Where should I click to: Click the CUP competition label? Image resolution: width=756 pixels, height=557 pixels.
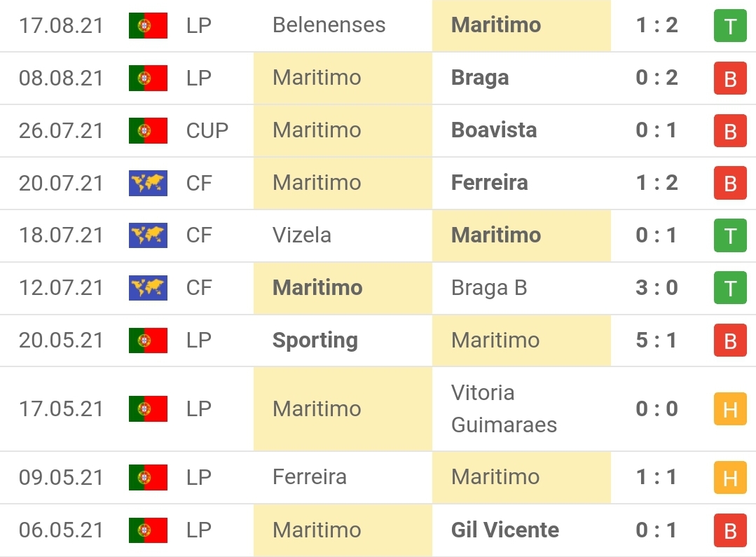(207, 130)
